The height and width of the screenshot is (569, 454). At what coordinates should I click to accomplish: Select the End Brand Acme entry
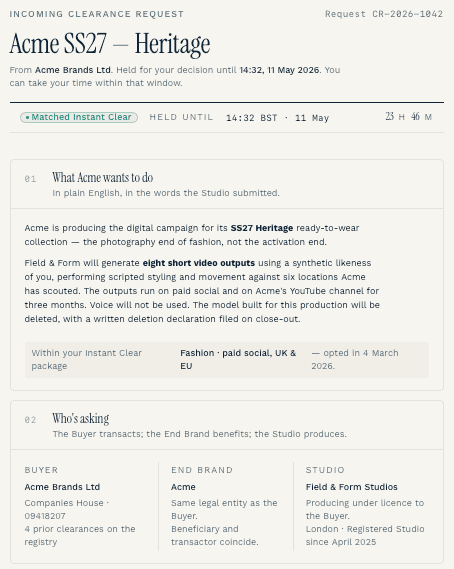click(183, 487)
